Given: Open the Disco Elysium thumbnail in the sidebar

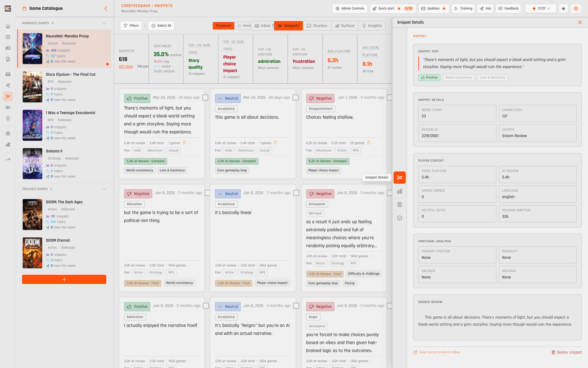Looking at the screenshot, I should [x=32, y=87].
